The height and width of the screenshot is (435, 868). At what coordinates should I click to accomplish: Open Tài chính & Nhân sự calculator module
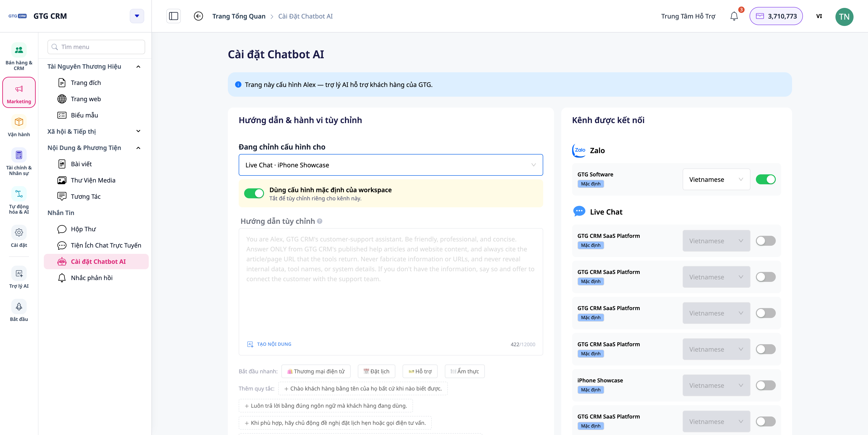tap(19, 162)
